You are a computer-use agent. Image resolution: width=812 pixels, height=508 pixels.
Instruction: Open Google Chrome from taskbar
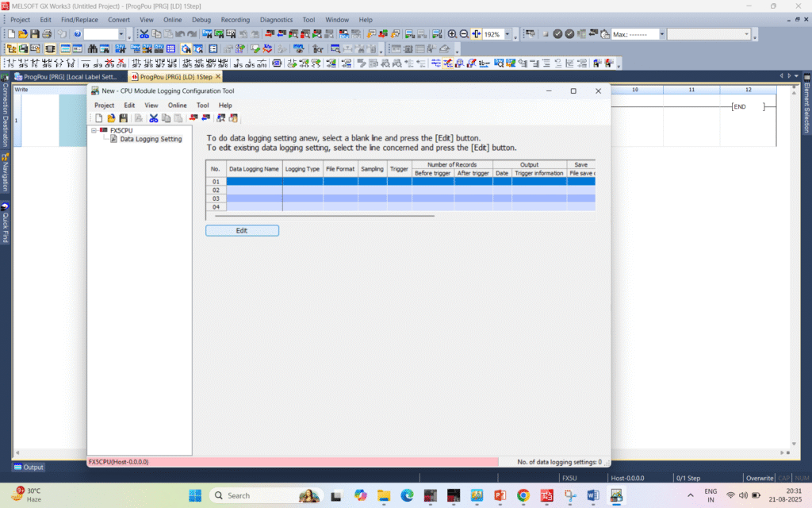[523, 495]
